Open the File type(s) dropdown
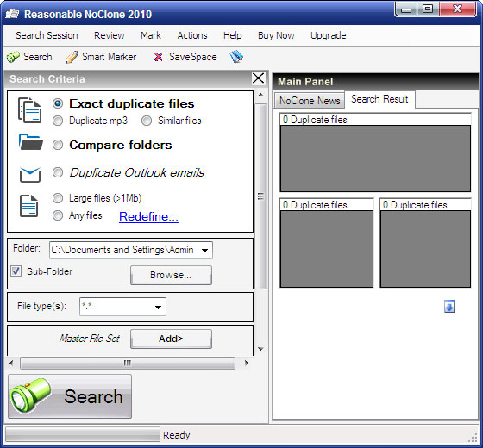Viewport: 483px width, 448px height. (x=159, y=307)
